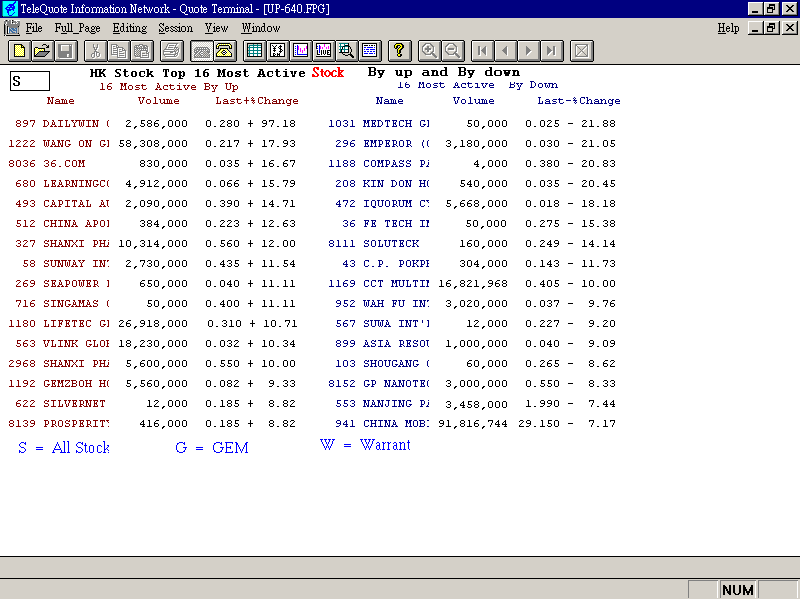
Task: Open the Window menu
Action: click(x=261, y=28)
